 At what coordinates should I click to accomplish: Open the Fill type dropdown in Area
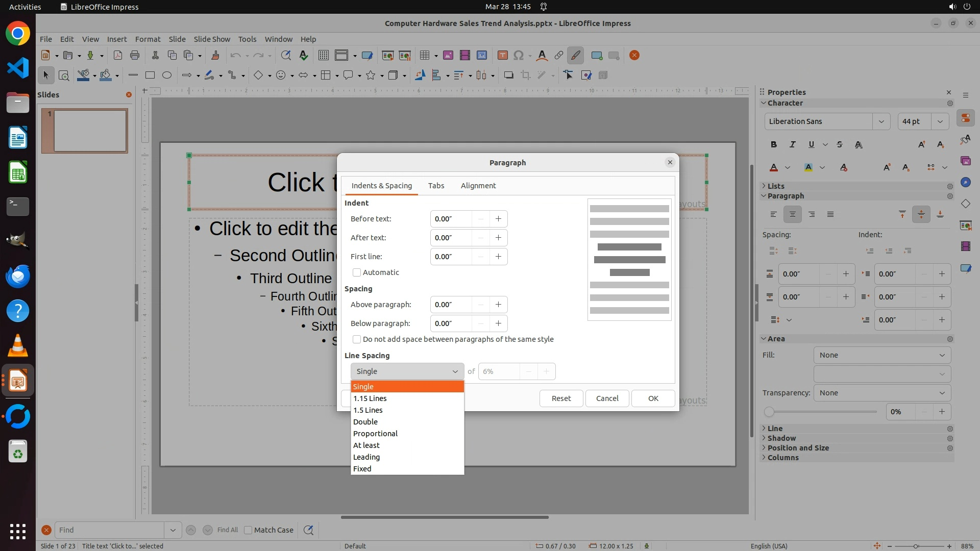coord(882,355)
